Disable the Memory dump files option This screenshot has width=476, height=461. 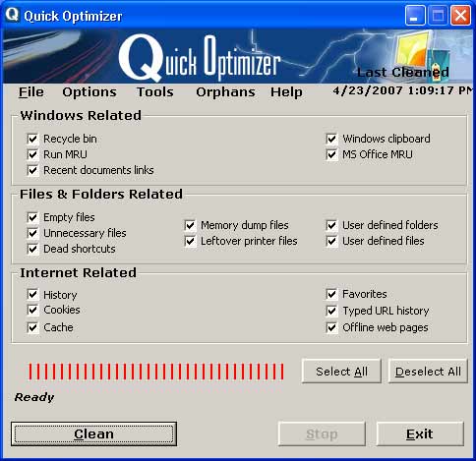pos(190,225)
